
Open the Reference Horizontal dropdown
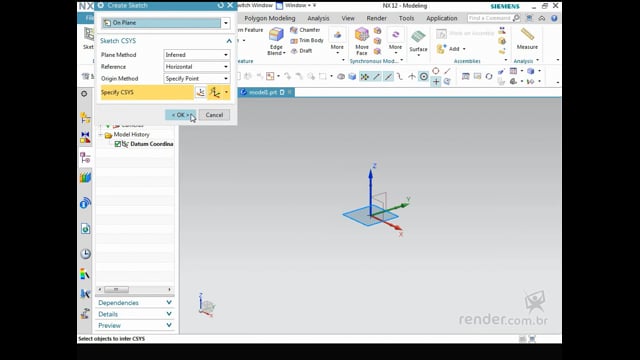click(x=197, y=67)
